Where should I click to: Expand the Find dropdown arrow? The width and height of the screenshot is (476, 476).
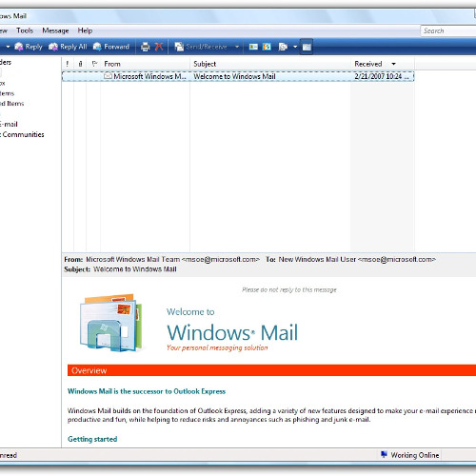pos(295,47)
